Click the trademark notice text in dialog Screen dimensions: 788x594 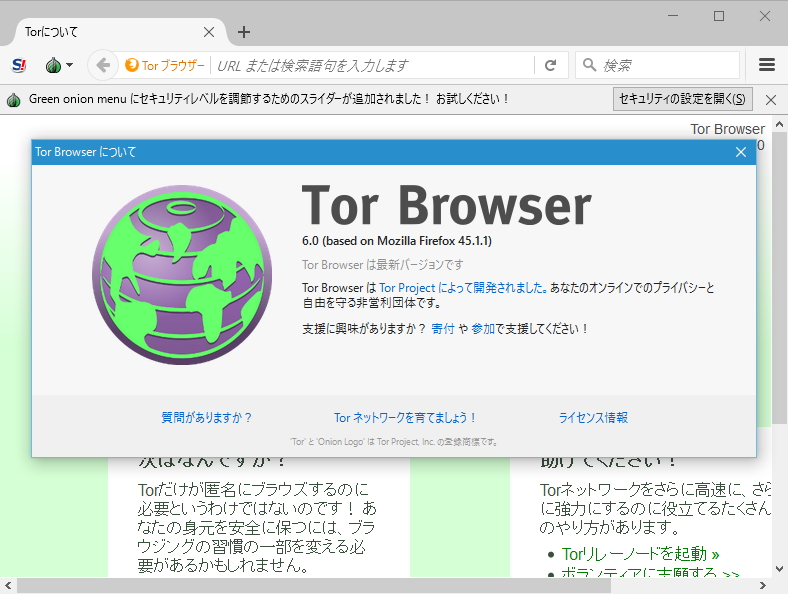(394, 442)
